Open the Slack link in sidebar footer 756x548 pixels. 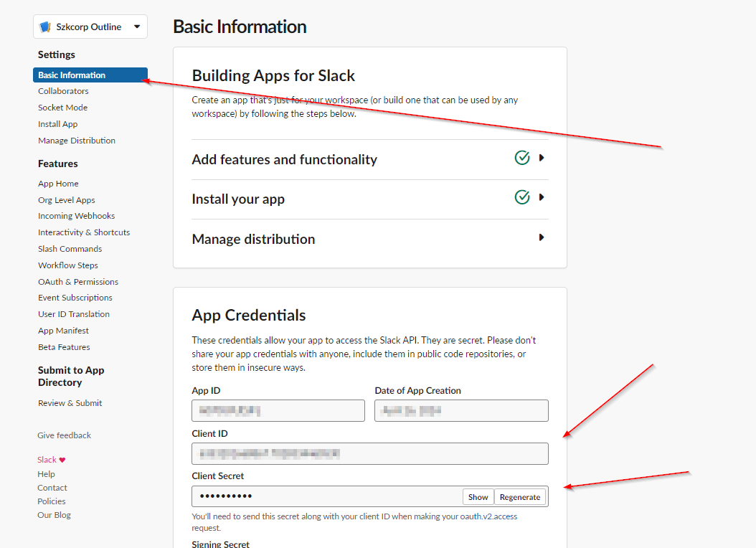(47, 460)
